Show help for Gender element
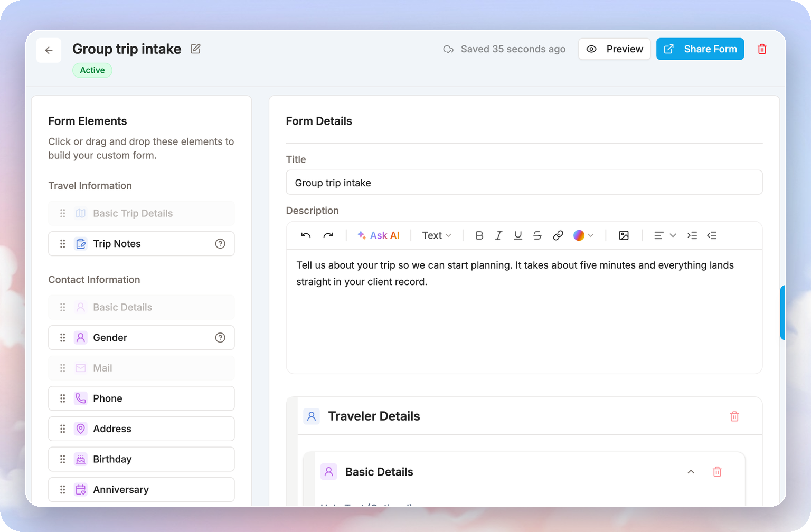Screen dimensions: 811x532 pos(220,338)
